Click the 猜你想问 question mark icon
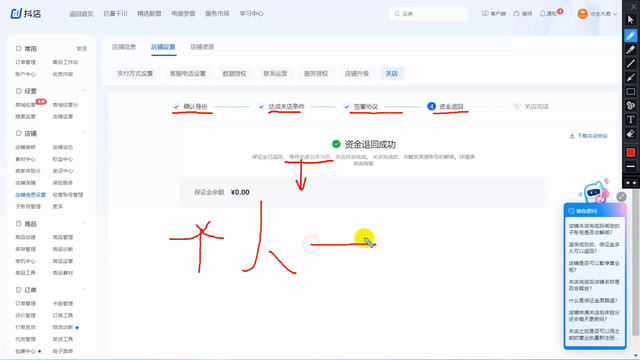Screen dimensions: 640x360 point(571,211)
